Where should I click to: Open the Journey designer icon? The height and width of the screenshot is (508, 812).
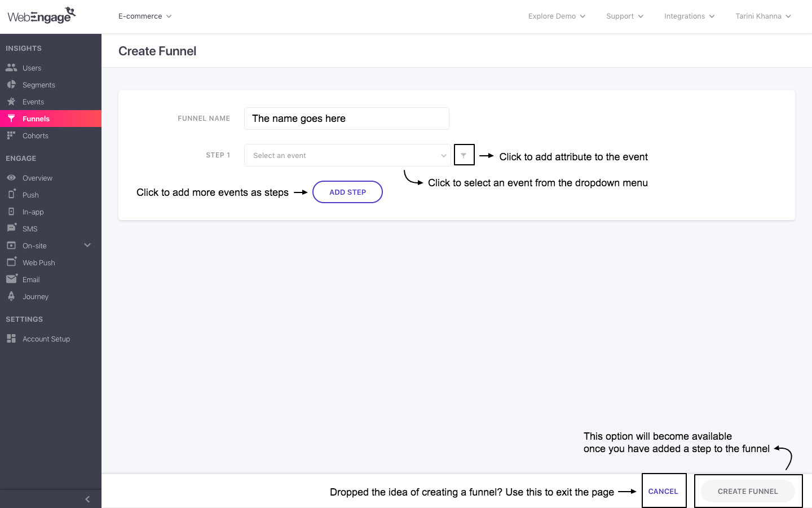(12, 296)
